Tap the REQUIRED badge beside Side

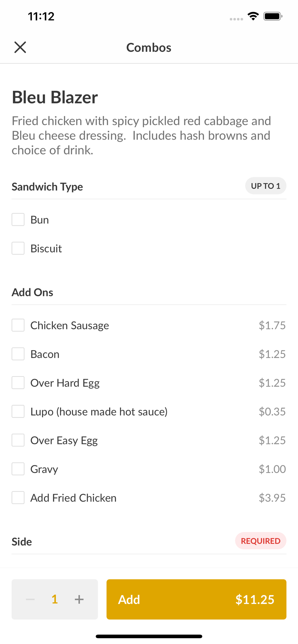[x=261, y=541]
